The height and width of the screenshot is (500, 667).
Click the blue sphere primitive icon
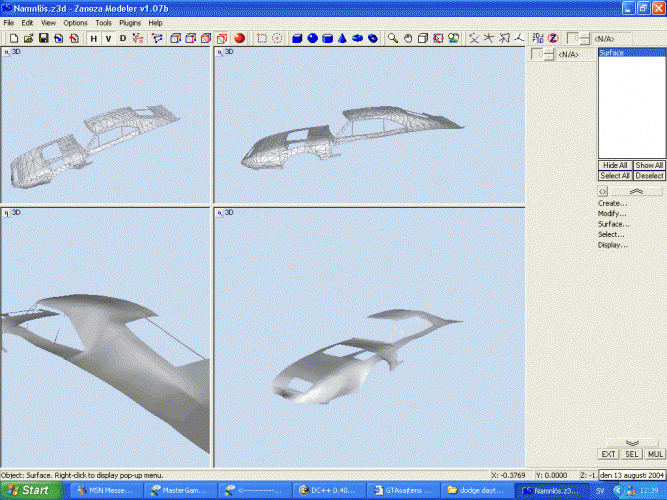tap(312, 38)
